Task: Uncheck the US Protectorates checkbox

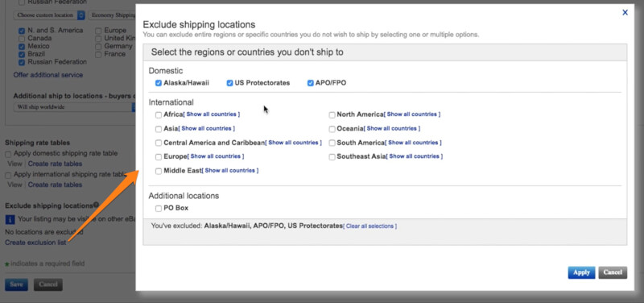Action: (229, 83)
